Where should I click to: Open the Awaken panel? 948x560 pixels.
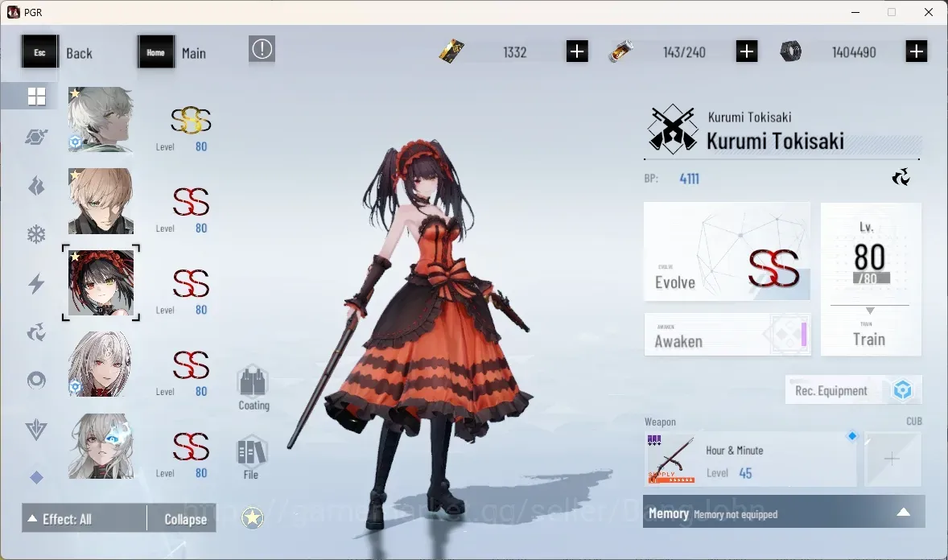coord(727,334)
